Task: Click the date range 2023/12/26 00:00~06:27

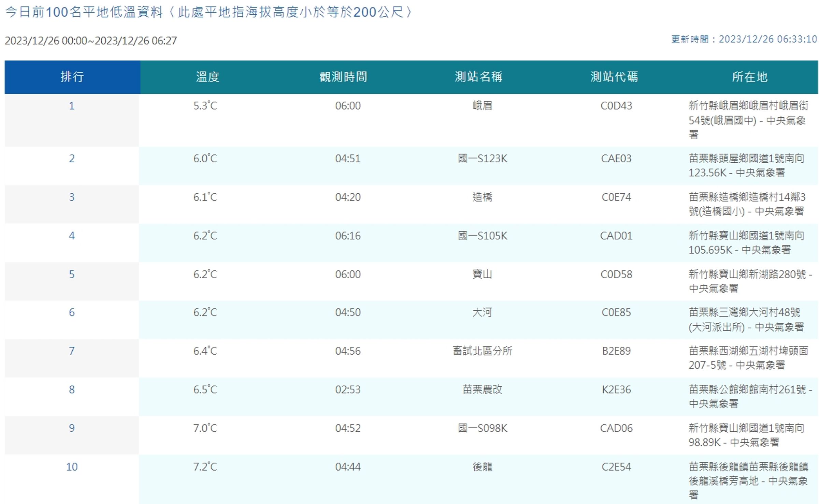Action: pos(91,41)
